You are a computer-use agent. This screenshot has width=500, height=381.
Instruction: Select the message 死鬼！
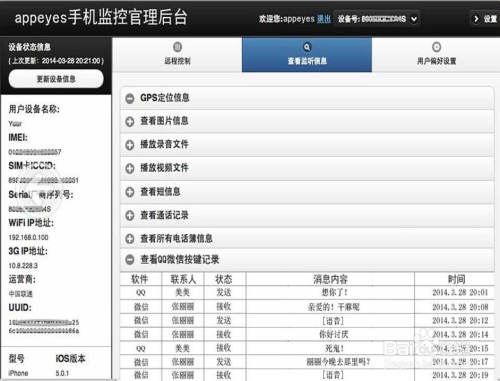click(x=335, y=348)
